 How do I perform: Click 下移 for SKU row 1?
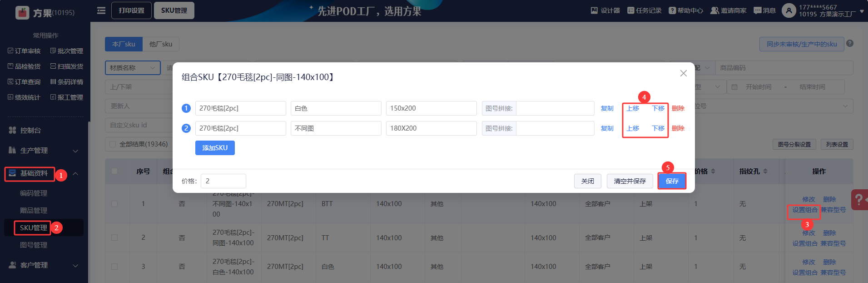tap(658, 108)
